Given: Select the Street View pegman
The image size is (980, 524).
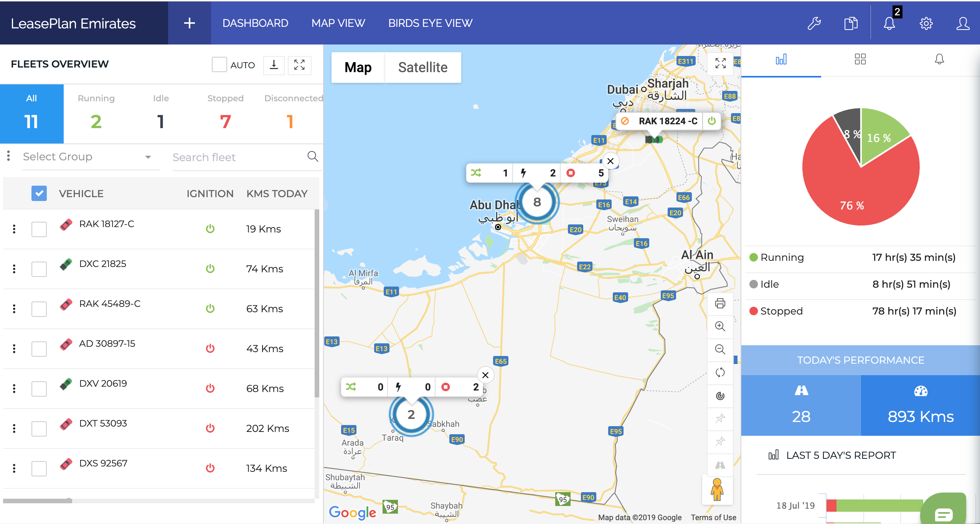Looking at the screenshot, I should 717,489.
